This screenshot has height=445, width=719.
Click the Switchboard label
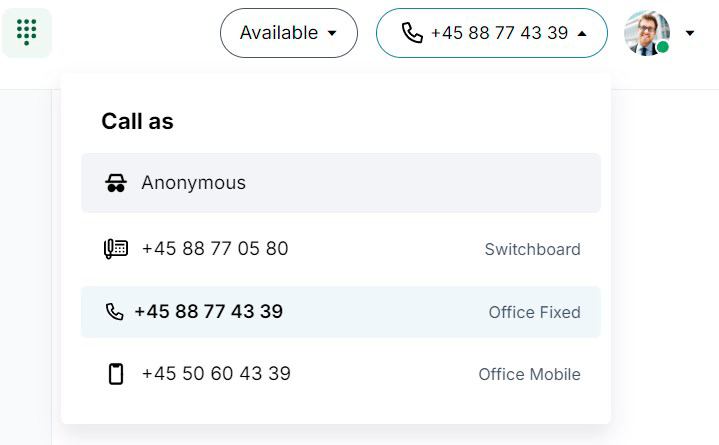coord(532,250)
